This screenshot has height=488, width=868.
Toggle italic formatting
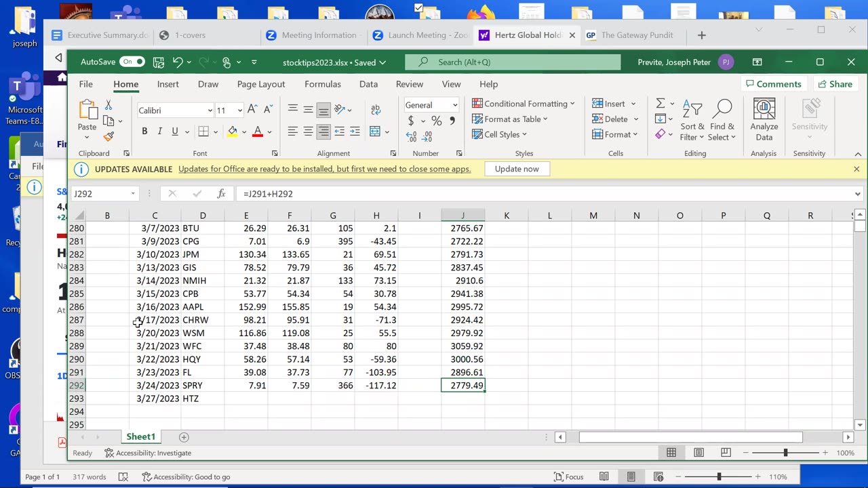[x=160, y=131]
